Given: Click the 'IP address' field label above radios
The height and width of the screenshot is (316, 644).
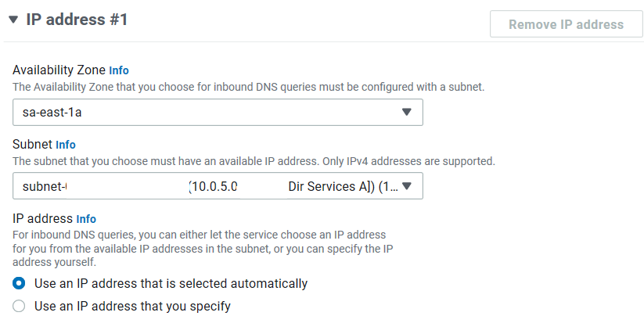Looking at the screenshot, I should pos(43,218).
